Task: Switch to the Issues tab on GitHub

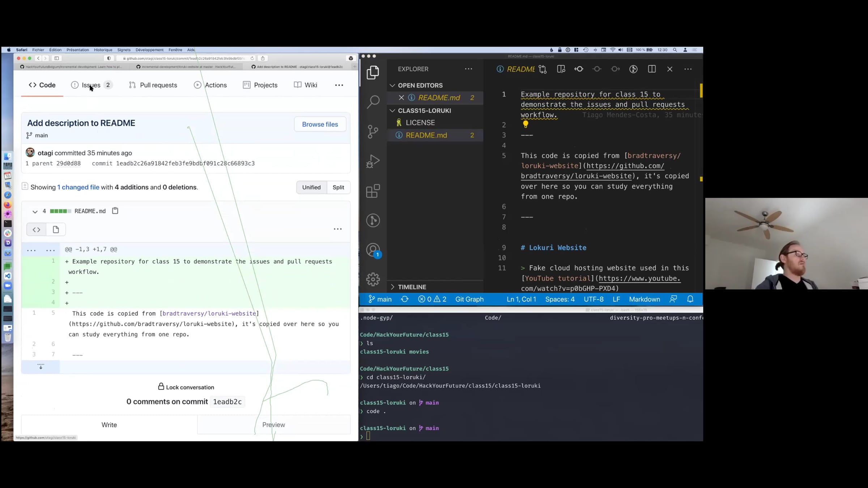Action: [92, 85]
